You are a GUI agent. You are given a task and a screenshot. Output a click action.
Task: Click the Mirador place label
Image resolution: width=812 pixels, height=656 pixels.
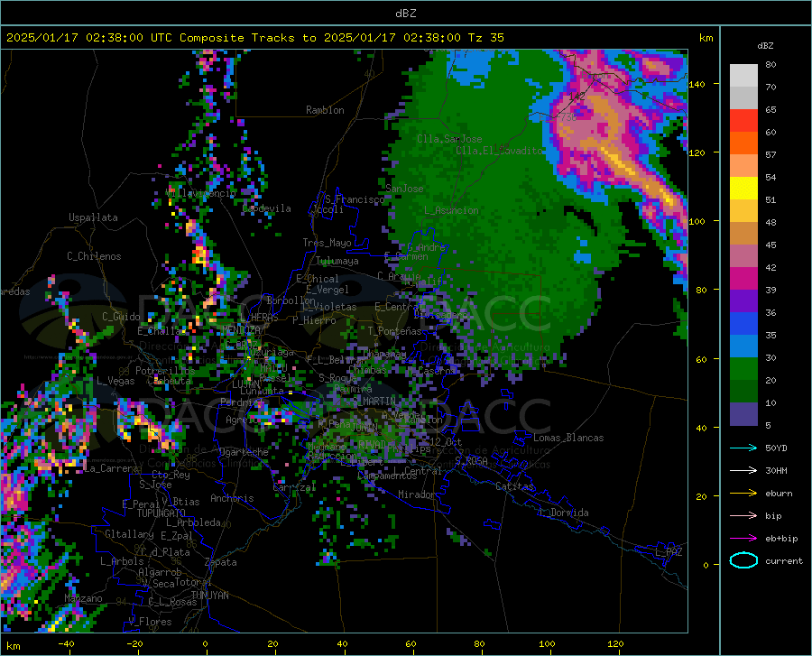[416, 494]
